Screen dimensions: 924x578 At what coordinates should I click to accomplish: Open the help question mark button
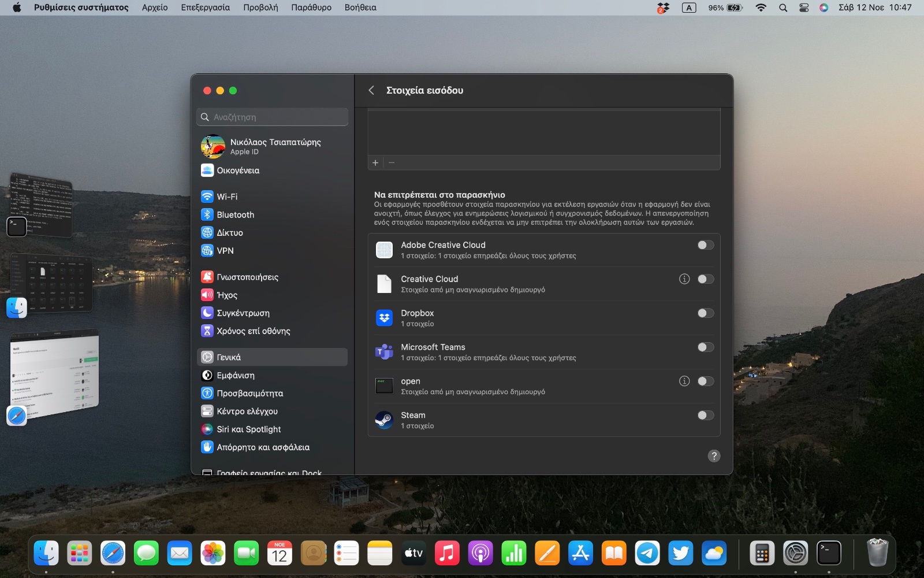714,456
